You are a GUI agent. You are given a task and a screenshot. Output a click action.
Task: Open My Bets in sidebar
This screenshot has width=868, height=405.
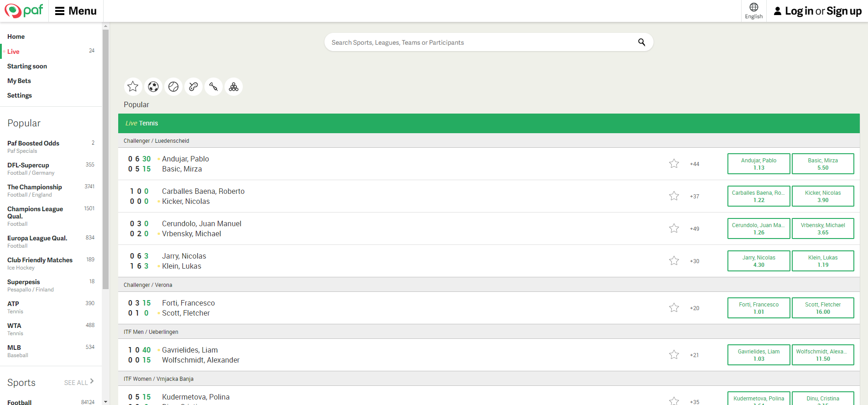19,81
